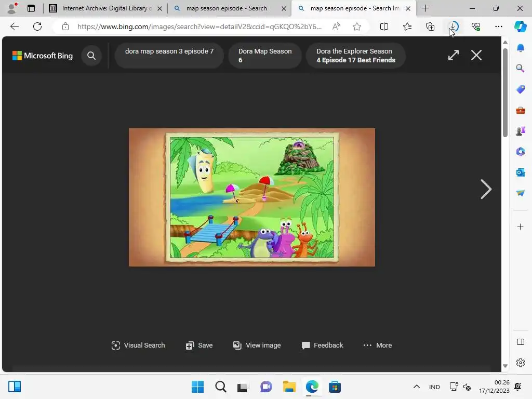Open Drop paper plane in the sidebar
The width and height of the screenshot is (532, 399).
point(521,193)
